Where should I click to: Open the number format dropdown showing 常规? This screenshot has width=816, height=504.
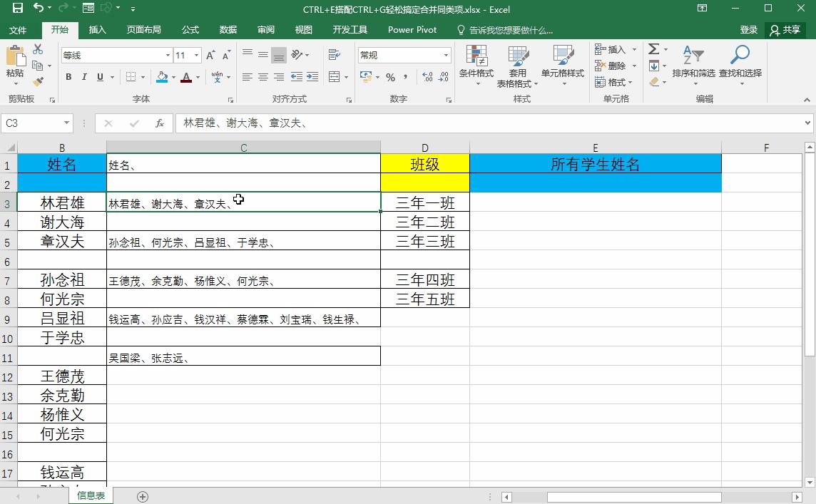pyautogui.click(x=445, y=55)
